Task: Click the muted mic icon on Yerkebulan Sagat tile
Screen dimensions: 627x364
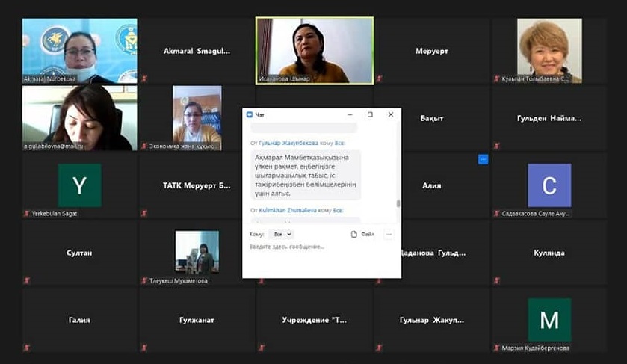Action: pyautogui.click(x=26, y=213)
